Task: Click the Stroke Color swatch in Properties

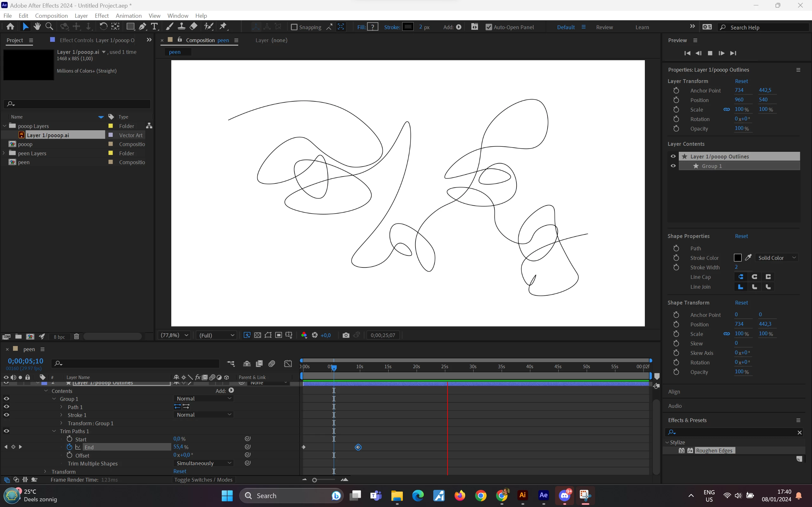Action: [x=737, y=258]
